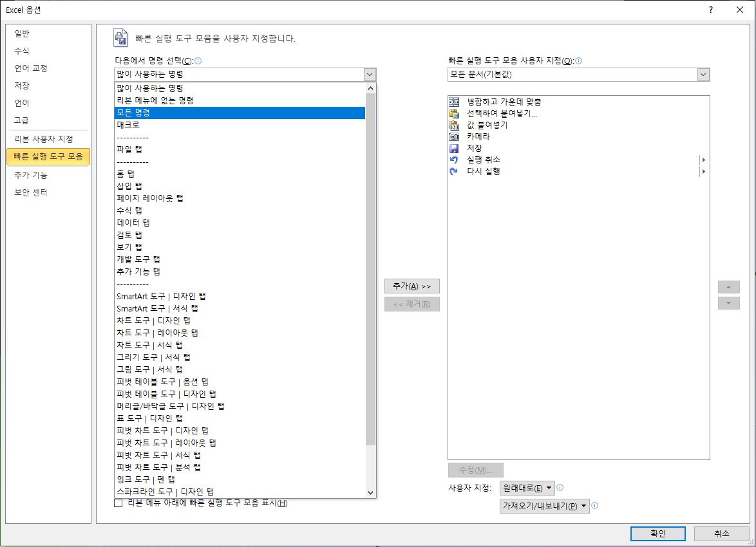
Task: Select 개발 도구 탭 option
Action: pyautogui.click(x=240, y=259)
